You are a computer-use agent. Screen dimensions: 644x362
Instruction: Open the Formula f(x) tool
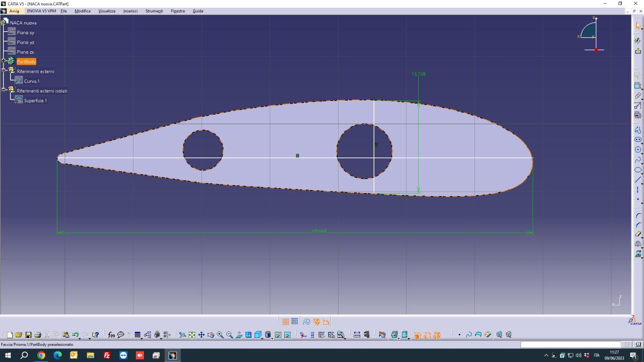pos(111,335)
